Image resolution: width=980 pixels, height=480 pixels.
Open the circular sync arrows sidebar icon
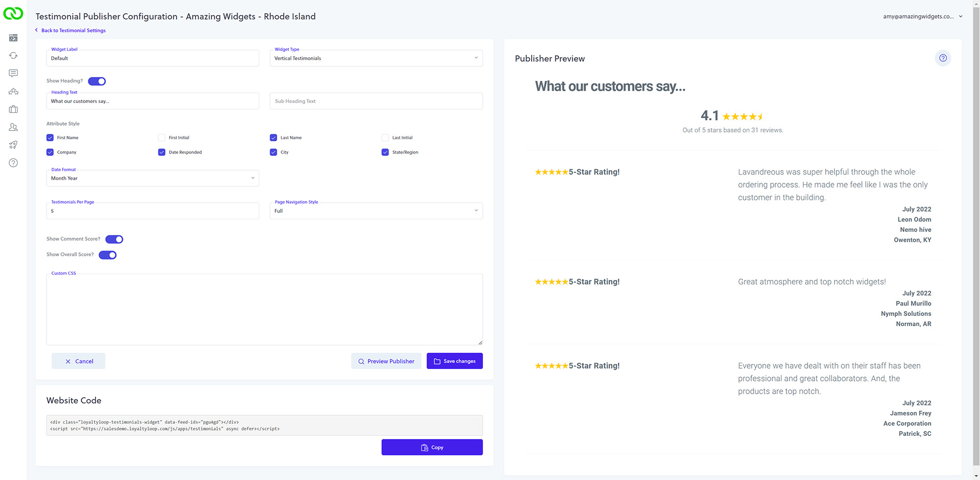pyautogui.click(x=13, y=55)
